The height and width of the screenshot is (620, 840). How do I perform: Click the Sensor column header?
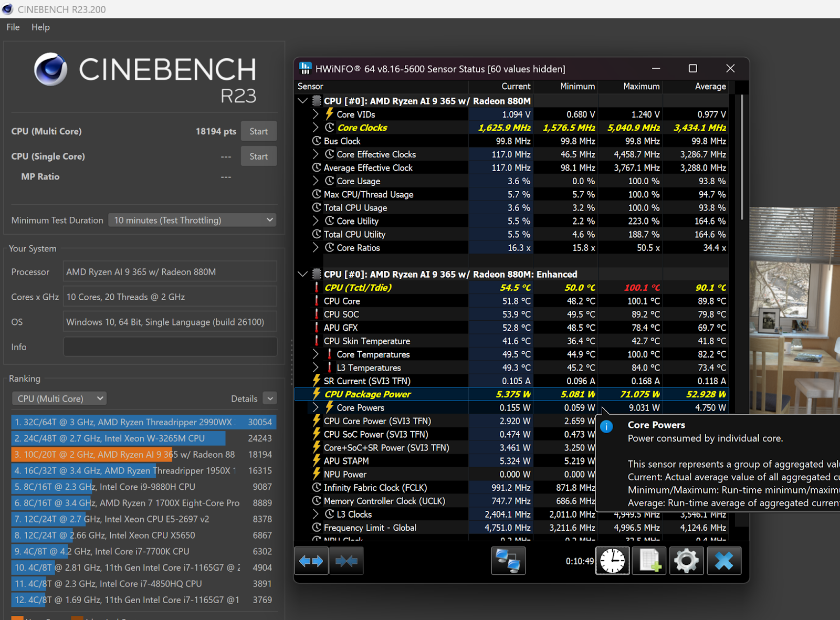pos(381,86)
